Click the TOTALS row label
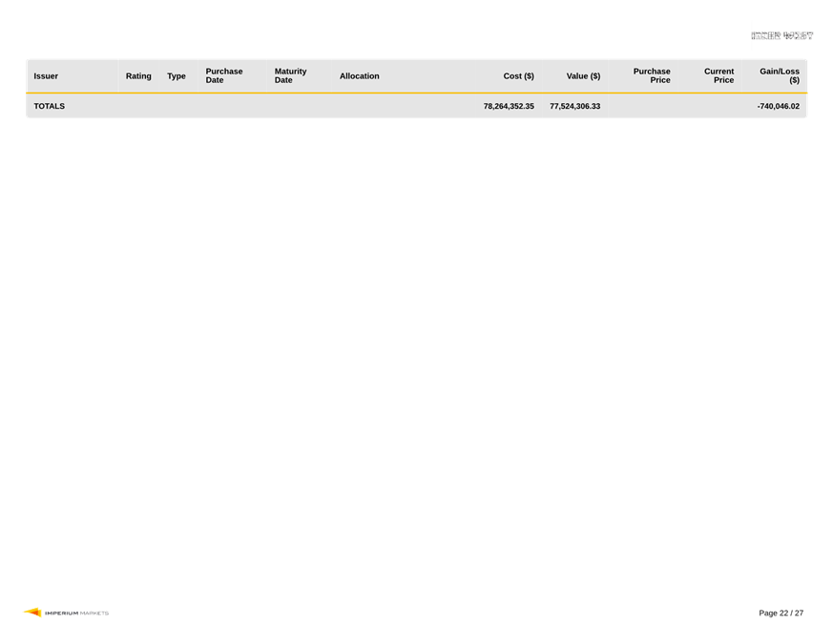 pyautogui.click(x=50, y=107)
